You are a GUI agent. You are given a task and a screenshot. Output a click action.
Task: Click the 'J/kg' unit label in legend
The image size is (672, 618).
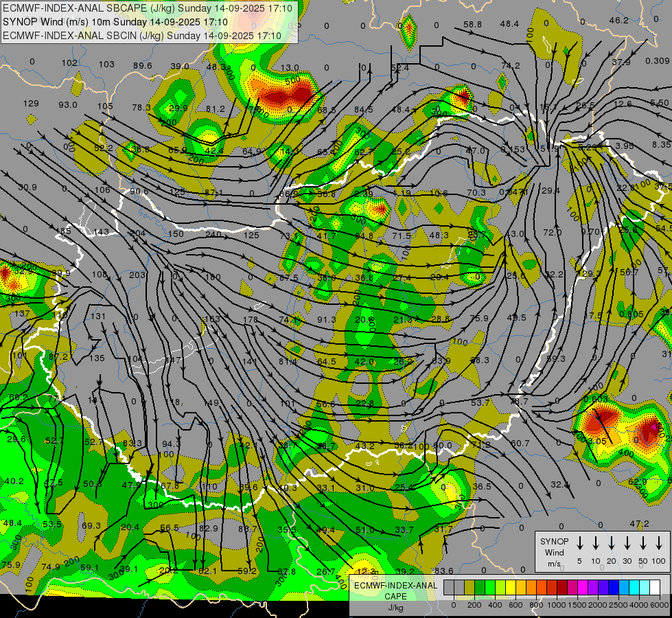tap(395, 607)
